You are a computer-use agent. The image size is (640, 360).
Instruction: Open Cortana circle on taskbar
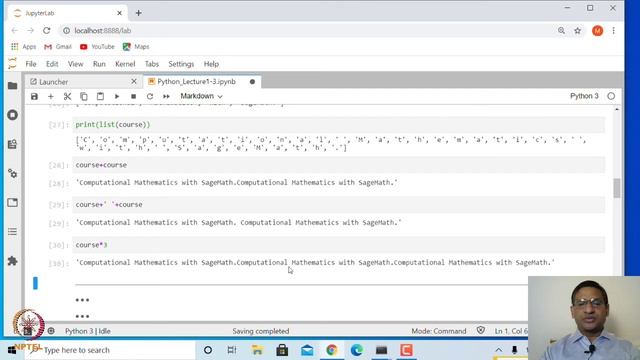coord(208,350)
